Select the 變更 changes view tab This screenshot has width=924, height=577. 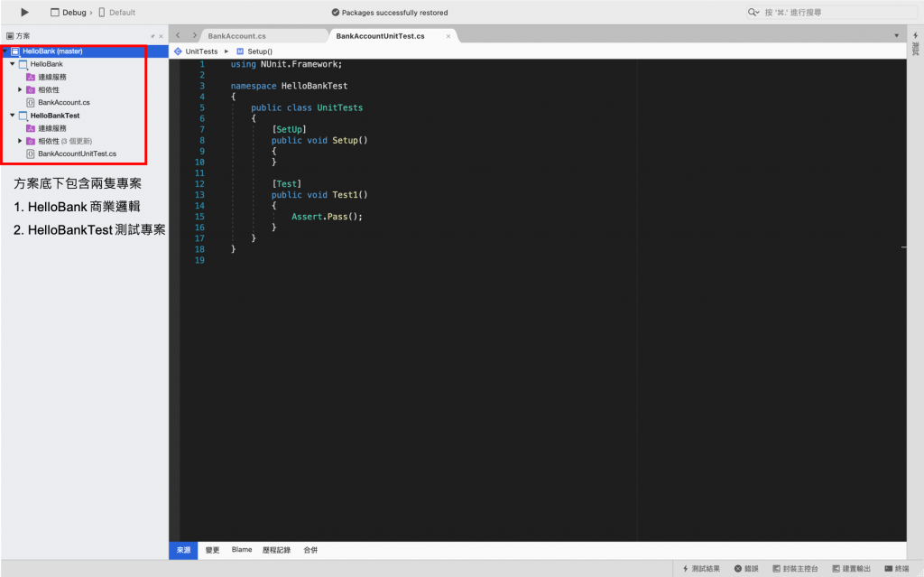pyautogui.click(x=212, y=550)
